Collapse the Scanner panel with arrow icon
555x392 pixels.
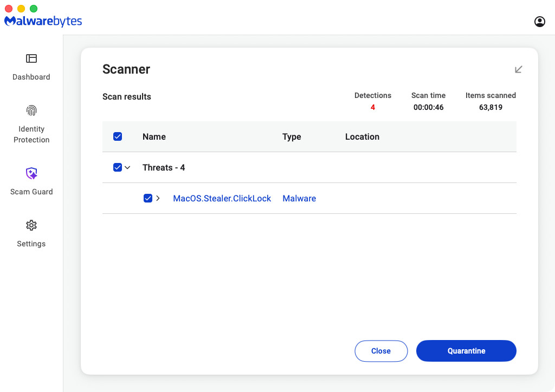pyautogui.click(x=518, y=69)
